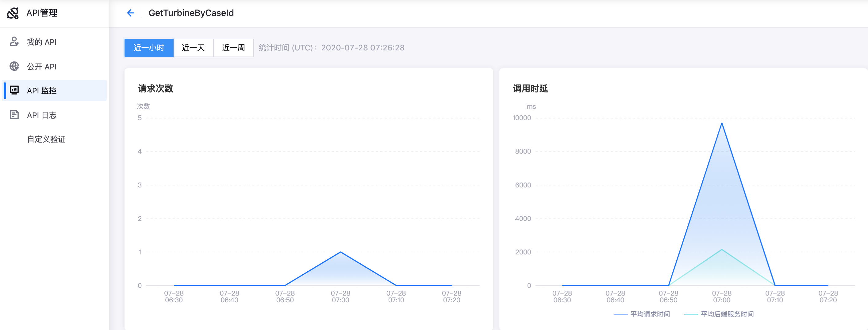Switch time range to 近一天

coord(193,48)
